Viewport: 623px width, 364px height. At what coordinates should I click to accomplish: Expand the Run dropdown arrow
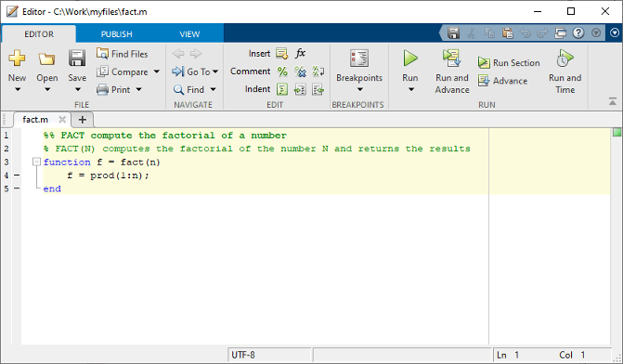(x=411, y=89)
